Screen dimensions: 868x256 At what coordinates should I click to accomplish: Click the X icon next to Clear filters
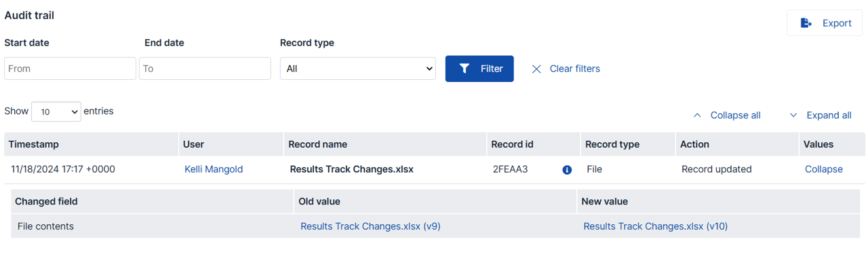536,69
